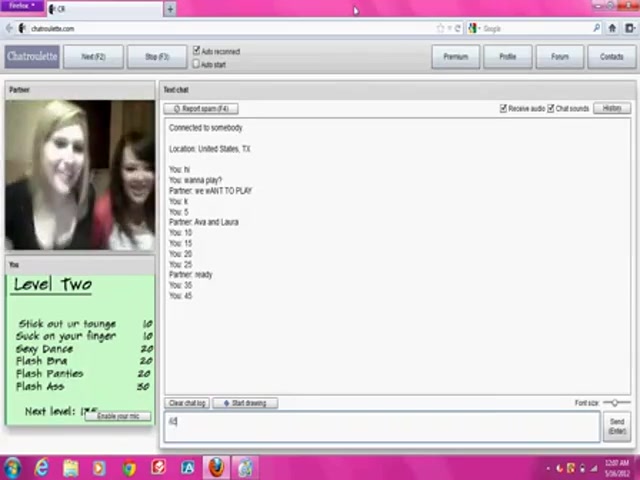This screenshot has width=640, height=480.
Task: Open the Firefox menu button
Action: 21,7
